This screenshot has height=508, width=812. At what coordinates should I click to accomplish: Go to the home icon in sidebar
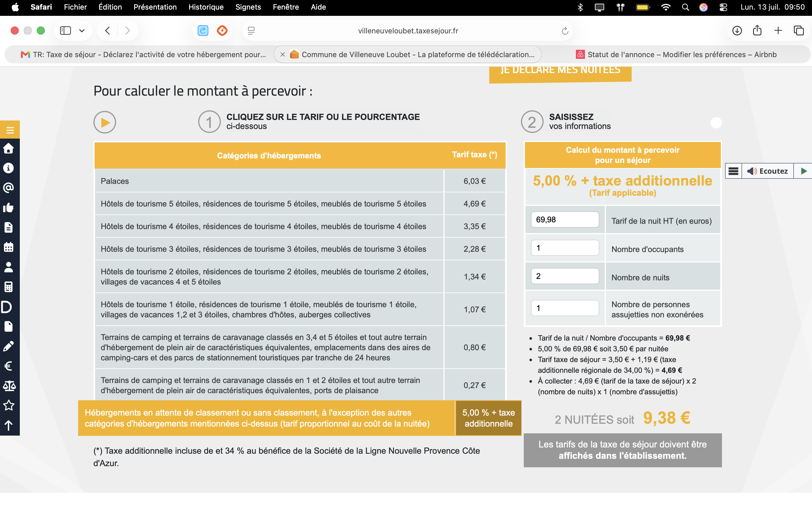[x=8, y=148]
